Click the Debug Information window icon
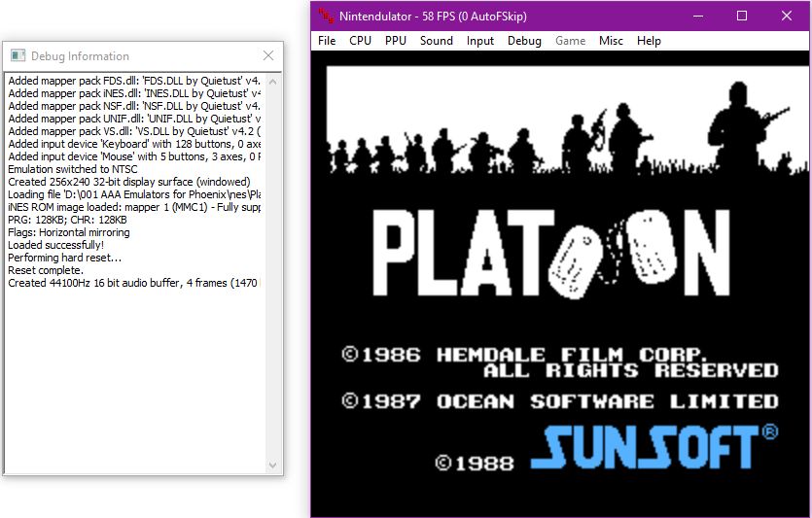Viewport: 812px width, 518px height. 18,55
